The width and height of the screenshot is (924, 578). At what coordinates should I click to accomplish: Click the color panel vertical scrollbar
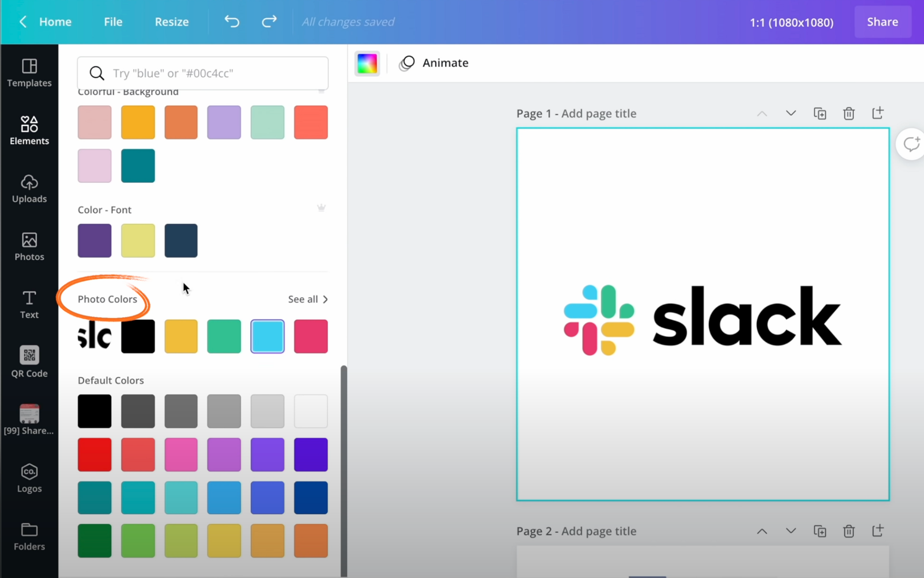344,471
